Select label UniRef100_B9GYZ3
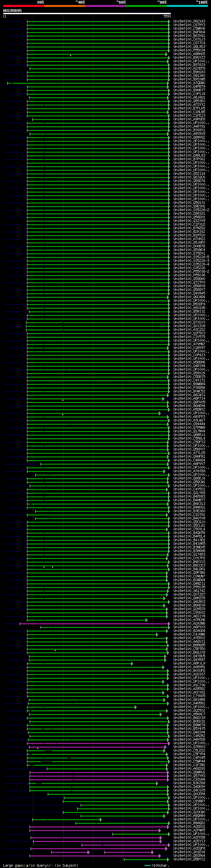Viewport: 211px width, 868px height. pos(190,58)
